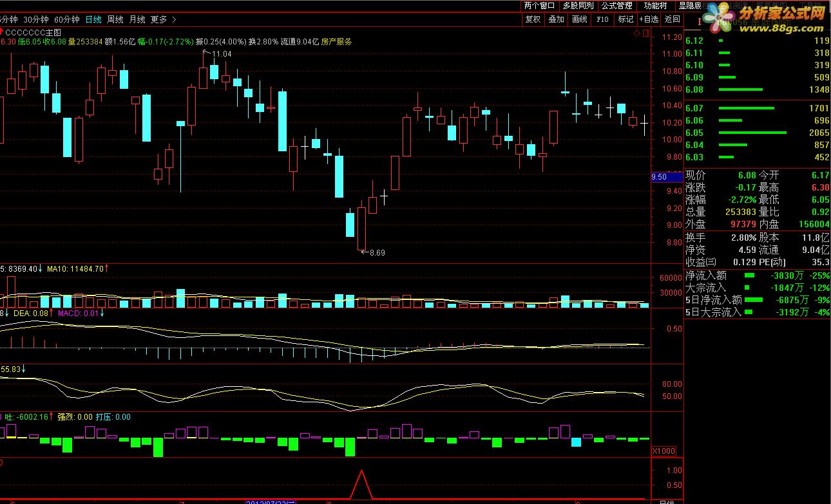Screen dimensions: 831x504
Task: Select the 6.06 bid price row
Action: point(757,120)
